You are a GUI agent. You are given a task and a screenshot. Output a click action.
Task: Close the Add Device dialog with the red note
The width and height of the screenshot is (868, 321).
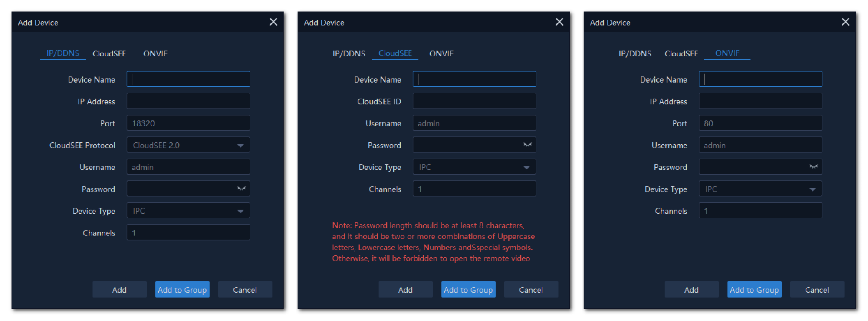click(x=559, y=22)
